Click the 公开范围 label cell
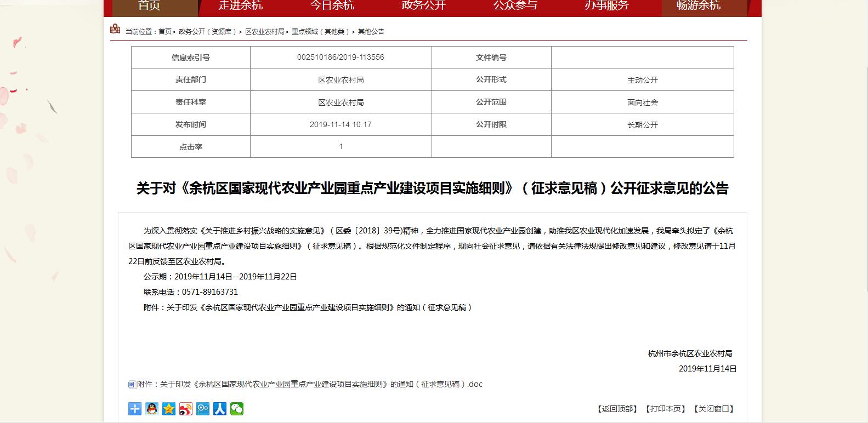The image size is (868, 423). click(491, 102)
